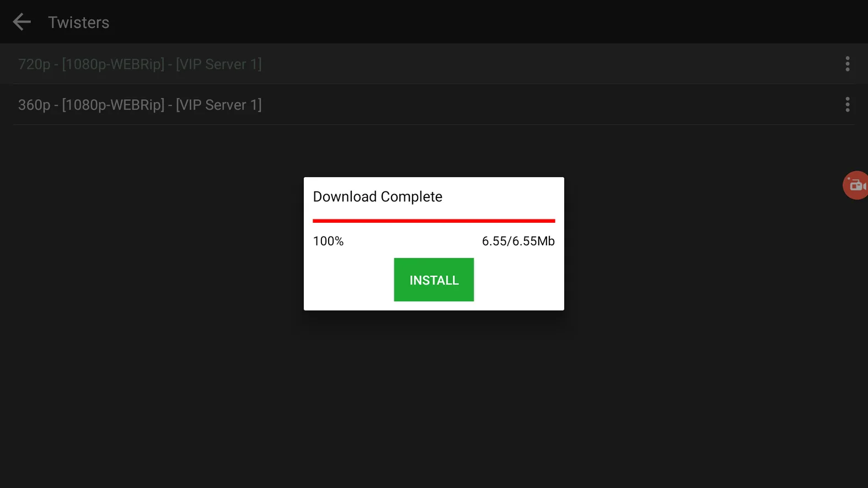Tap the red screen recorder floating icon

click(855, 185)
